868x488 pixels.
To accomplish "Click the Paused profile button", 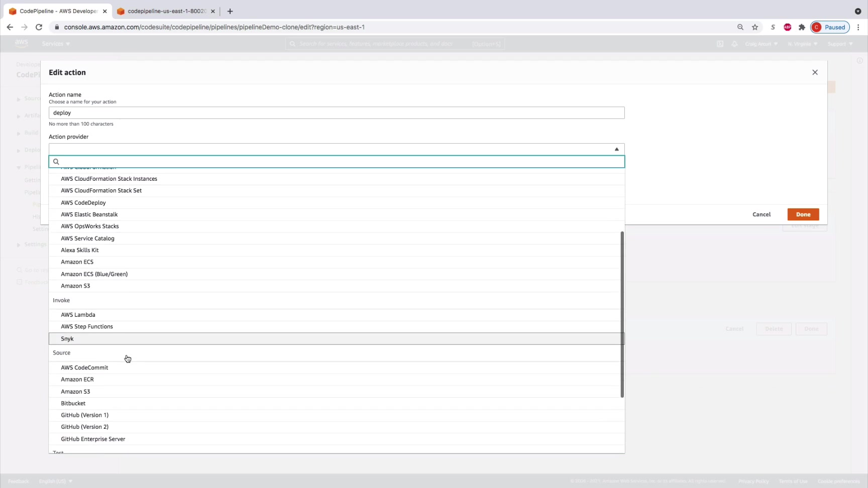I will [830, 27].
